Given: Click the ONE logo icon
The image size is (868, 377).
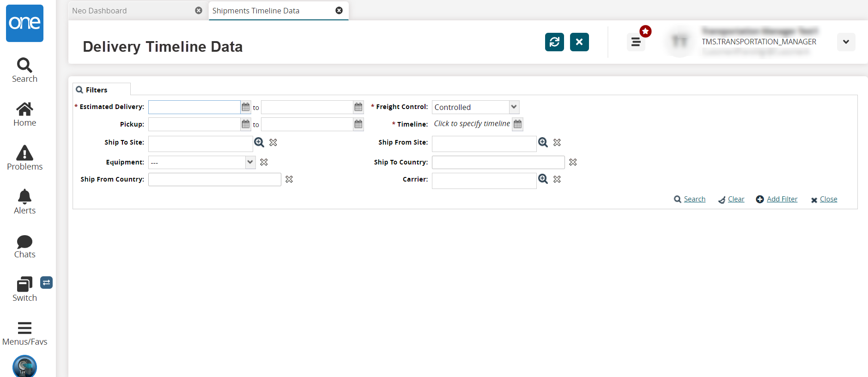Looking at the screenshot, I should (24, 23).
